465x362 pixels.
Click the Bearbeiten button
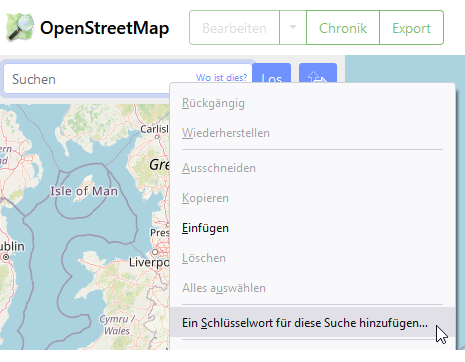pyautogui.click(x=234, y=28)
